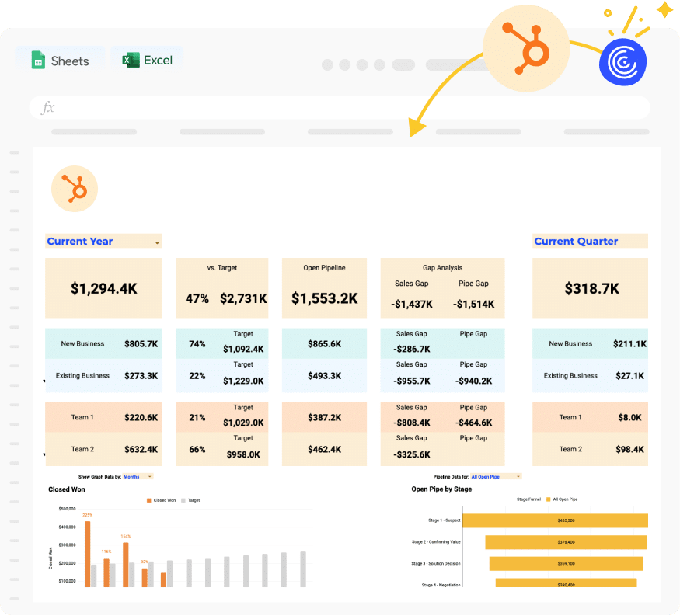Select the $1,029.0K target value
This screenshot has width=680, height=616.
pos(243,423)
